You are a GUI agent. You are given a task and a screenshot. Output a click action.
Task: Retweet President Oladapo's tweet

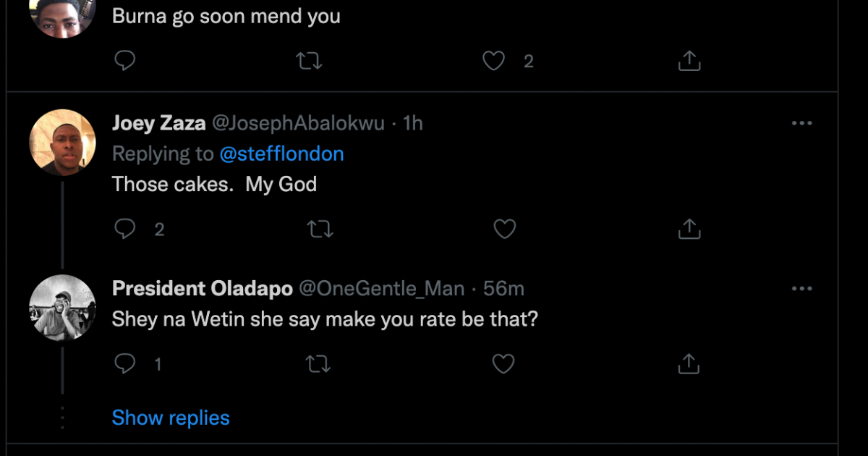(318, 363)
